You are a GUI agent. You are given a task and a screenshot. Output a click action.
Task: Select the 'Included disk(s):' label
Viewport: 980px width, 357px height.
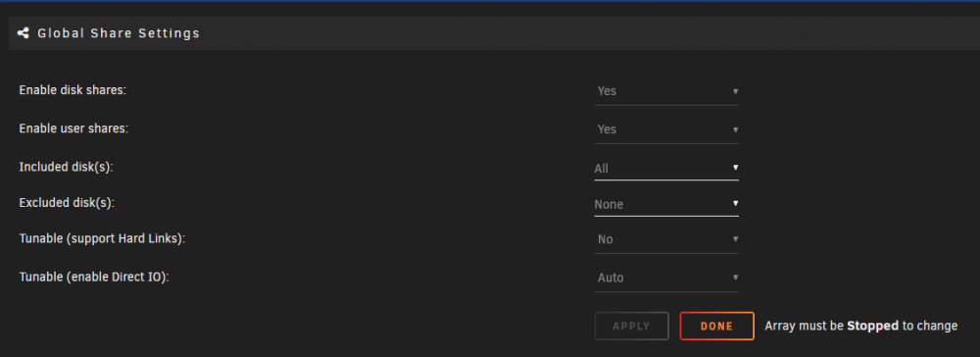pos(66,168)
